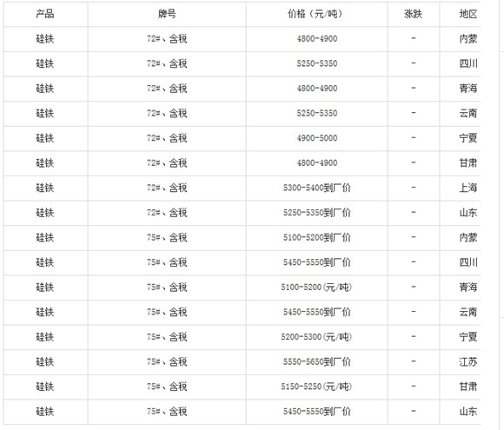Select the 上海 region cell
The image size is (504, 430).
point(468,188)
